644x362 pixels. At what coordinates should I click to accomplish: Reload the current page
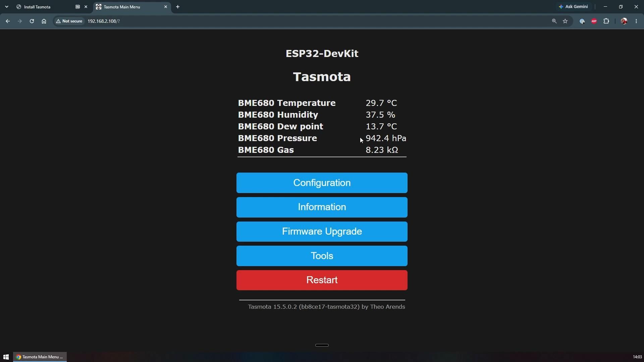click(x=32, y=21)
